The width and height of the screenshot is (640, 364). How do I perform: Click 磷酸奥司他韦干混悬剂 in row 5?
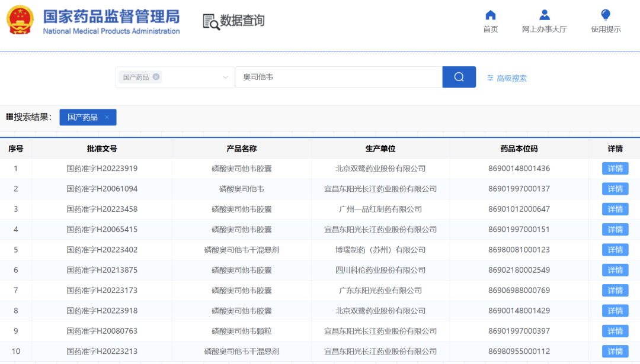242,250
